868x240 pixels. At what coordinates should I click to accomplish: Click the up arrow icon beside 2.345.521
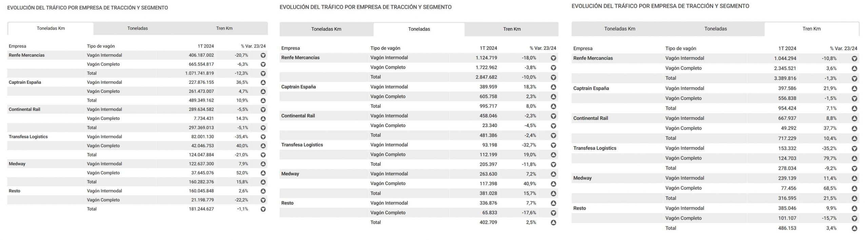click(854, 68)
